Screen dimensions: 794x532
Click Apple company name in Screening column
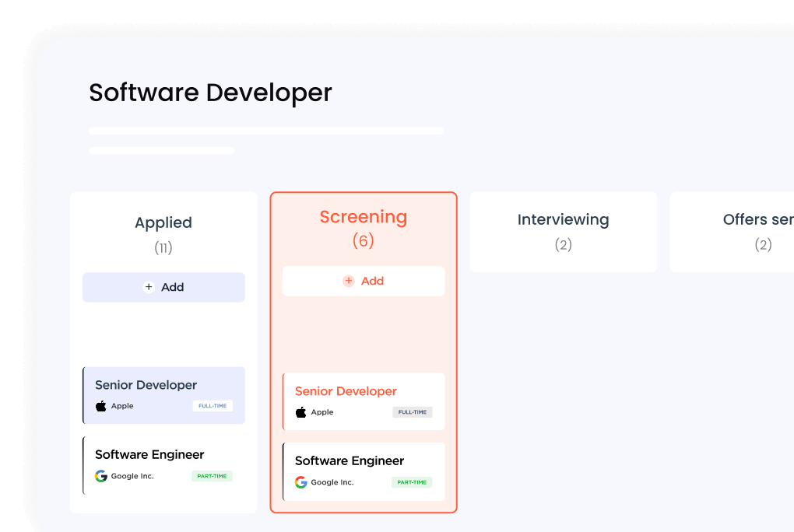(x=322, y=412)
